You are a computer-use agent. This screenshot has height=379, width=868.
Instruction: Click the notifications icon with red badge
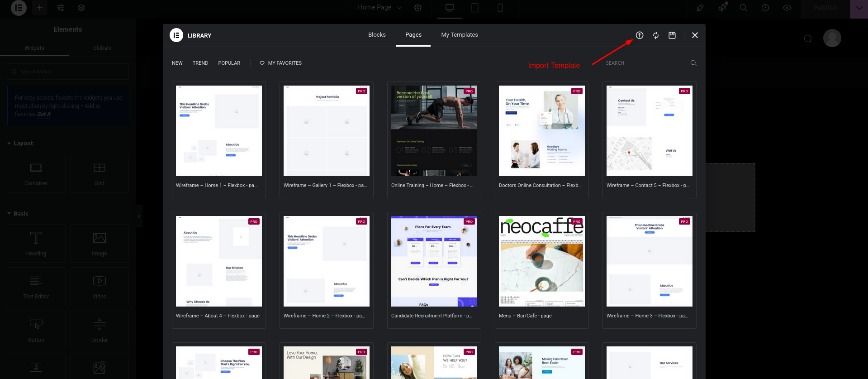pyautogui.click(x=722, y=7)
